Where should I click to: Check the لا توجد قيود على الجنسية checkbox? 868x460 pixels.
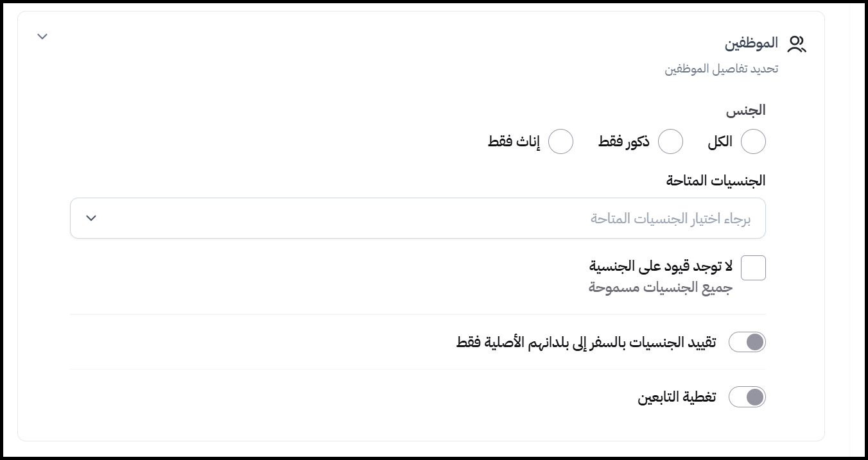tap(753, 268)
